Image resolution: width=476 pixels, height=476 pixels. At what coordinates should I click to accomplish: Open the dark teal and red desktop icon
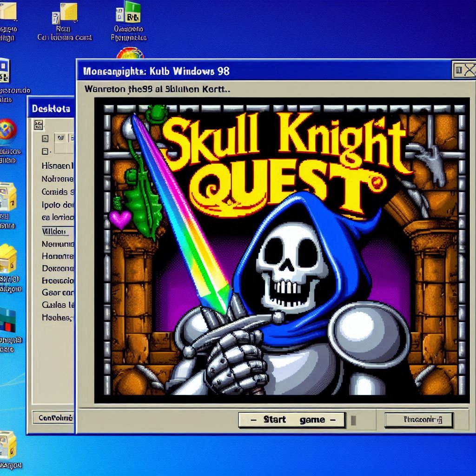coord(7,320)
